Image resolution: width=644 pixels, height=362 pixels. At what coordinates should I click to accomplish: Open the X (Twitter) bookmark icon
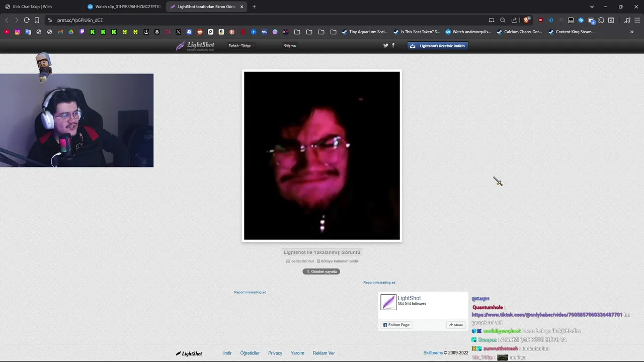pyautogui.click(x=178, y=32)
